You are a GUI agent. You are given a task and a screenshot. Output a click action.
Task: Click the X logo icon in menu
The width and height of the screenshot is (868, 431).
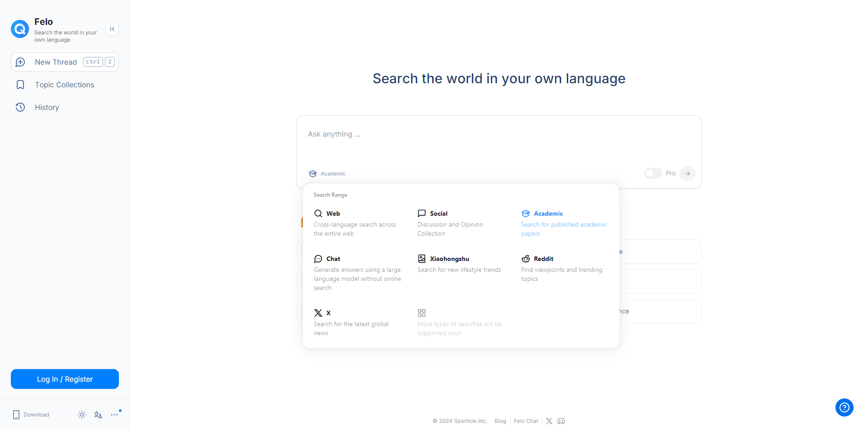tap(318, 313)
